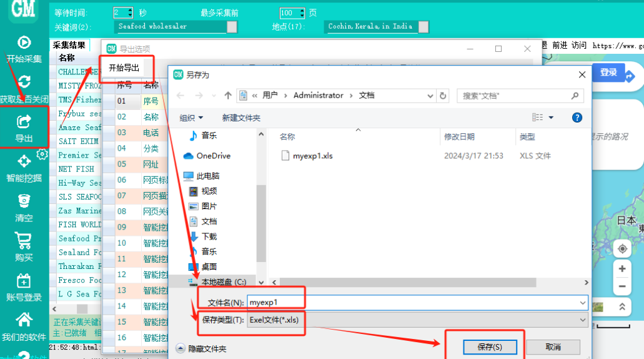Collapse the map controls chevron

[x=622, y=306]
